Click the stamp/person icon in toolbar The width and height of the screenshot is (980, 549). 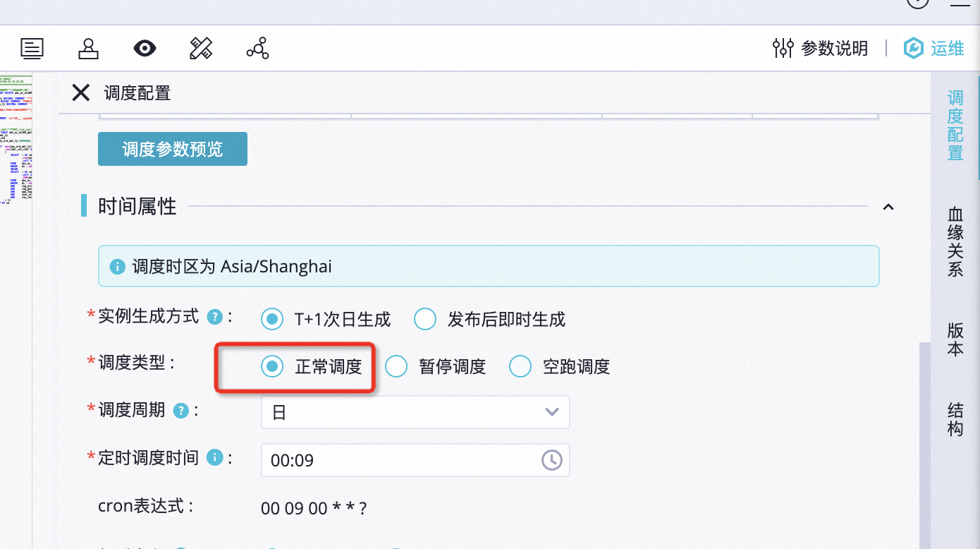point(88,49)
